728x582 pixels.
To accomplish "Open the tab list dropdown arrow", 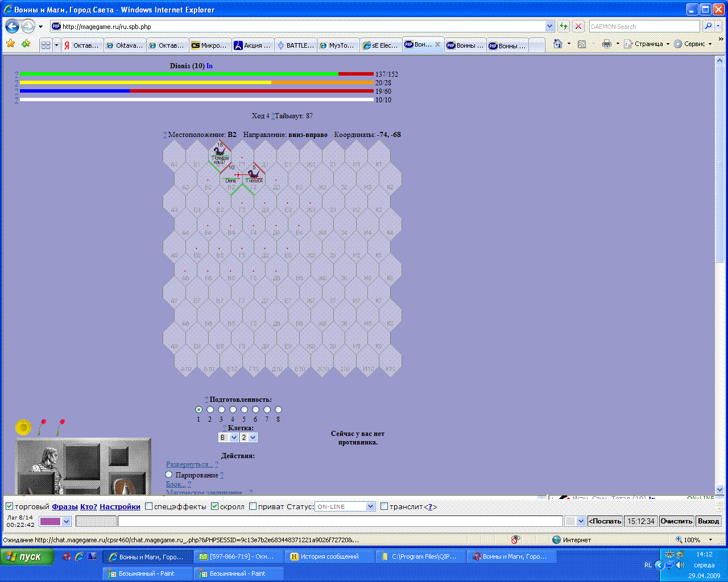I will coord(56,45).
